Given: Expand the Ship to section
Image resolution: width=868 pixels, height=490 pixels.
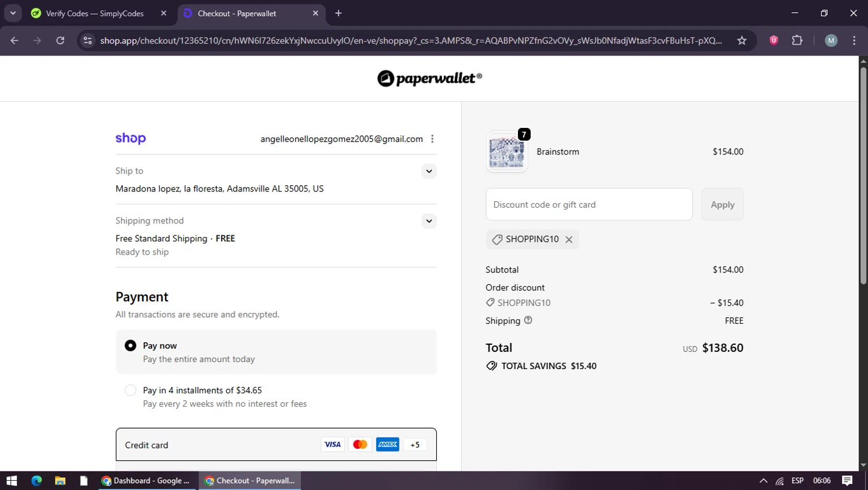Looking at the screenshot, I should 429,171.
